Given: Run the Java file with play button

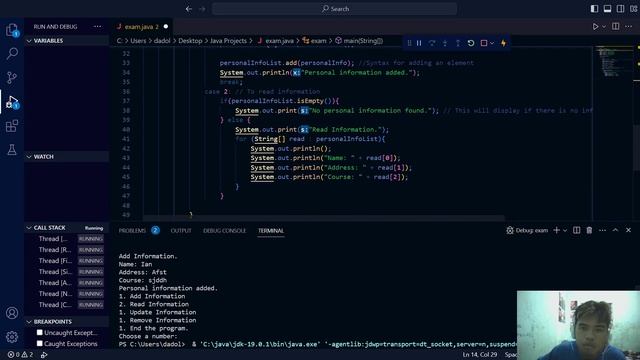Looking at the screenshot, I should click(x=596, y=27).
